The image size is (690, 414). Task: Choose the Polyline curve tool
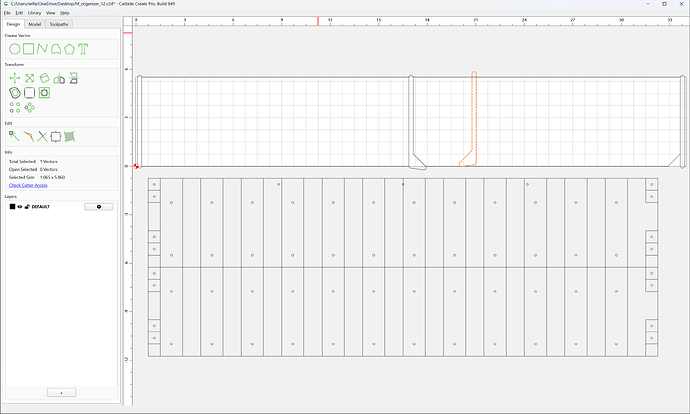coord(42,49)
